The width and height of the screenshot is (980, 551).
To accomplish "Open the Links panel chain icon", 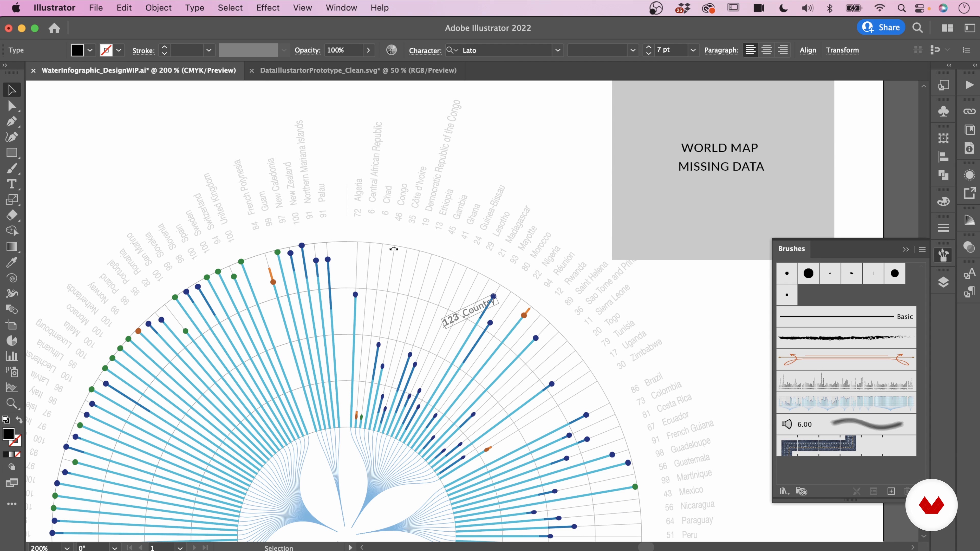I will click(x=969, y=111).
